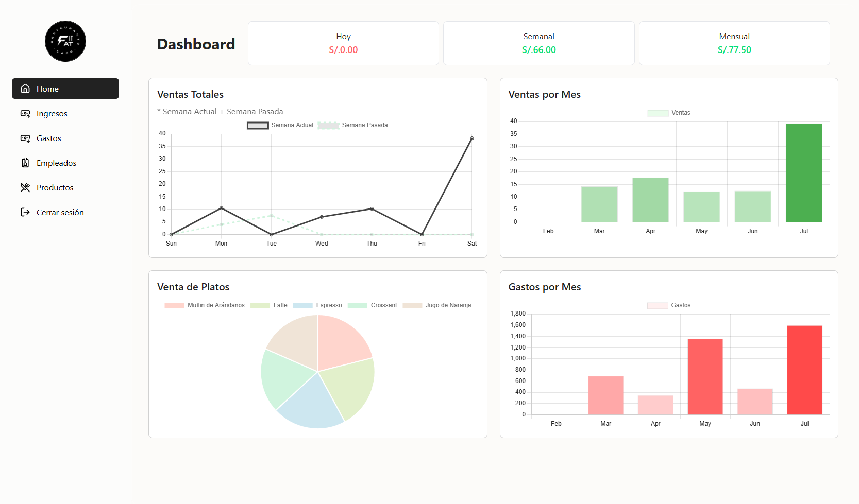Screen dimensions: 859x504
Task: Click the Productos utensils icon
Action: click(25, 187)
